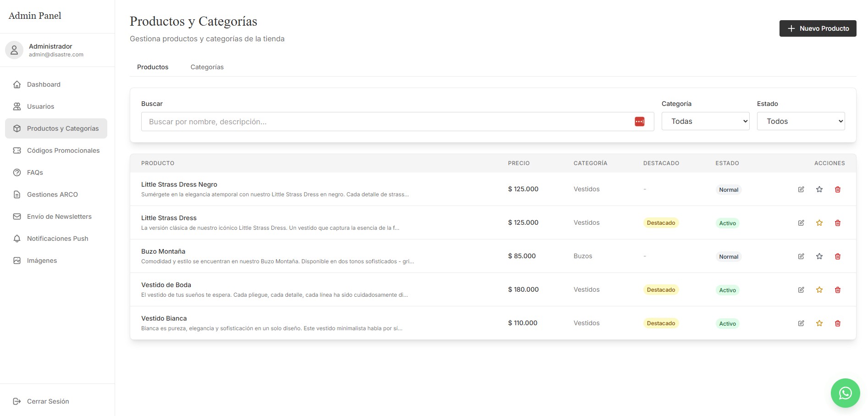Toggle featured star for Buzo Montaña
The height and width of the screenshot is (416, 868).
coord(819,256)
